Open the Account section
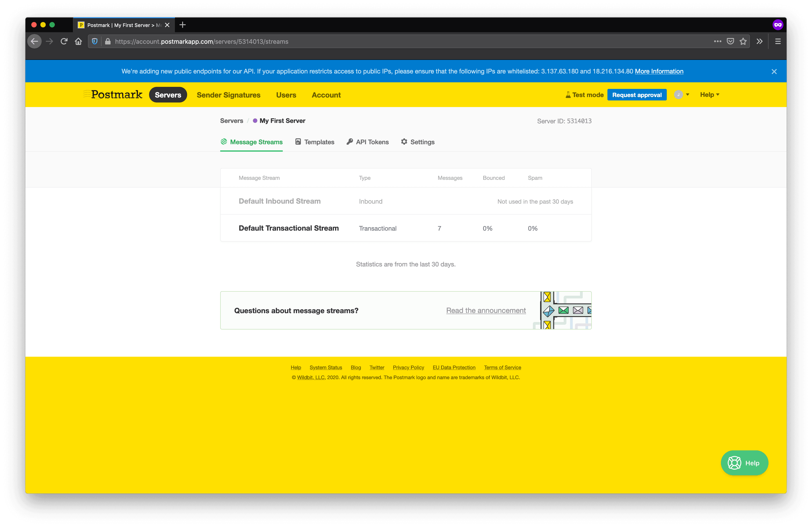Image resolution: width=812 pixels, height=527 pixels. click(x=326, y=95)
